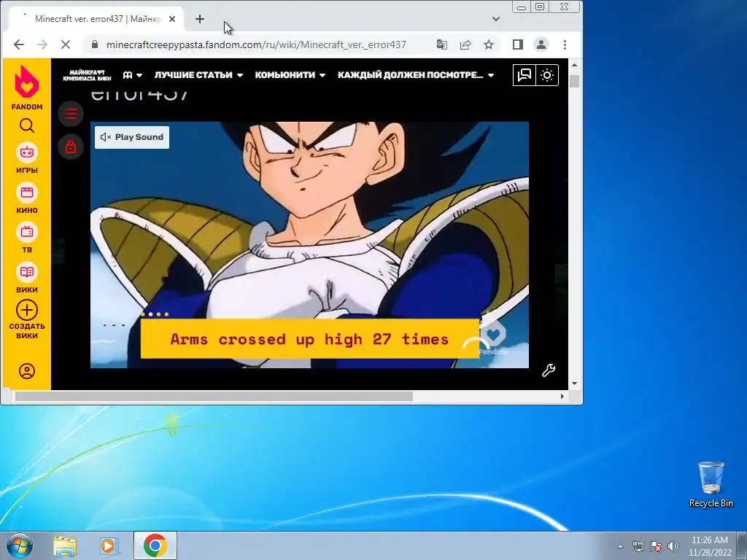Viewport: 747px width, 560px height.
Task: Open the Fandom sidebar search icon
Action: coord(27,125)
